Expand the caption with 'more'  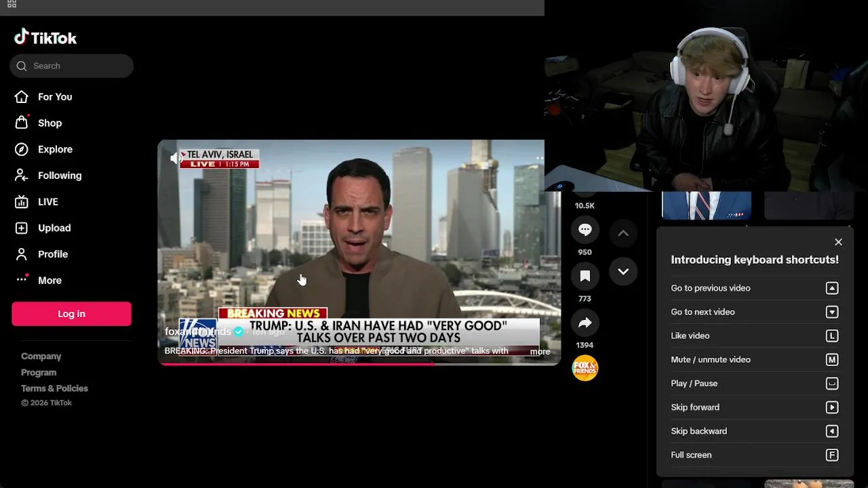tap(540, 351)
